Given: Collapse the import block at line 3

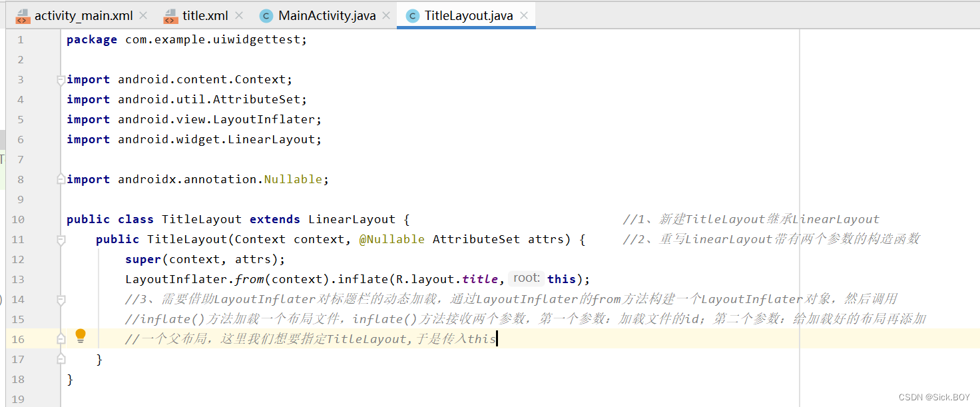Looking at the screenshot, I should tap(60, 79).
